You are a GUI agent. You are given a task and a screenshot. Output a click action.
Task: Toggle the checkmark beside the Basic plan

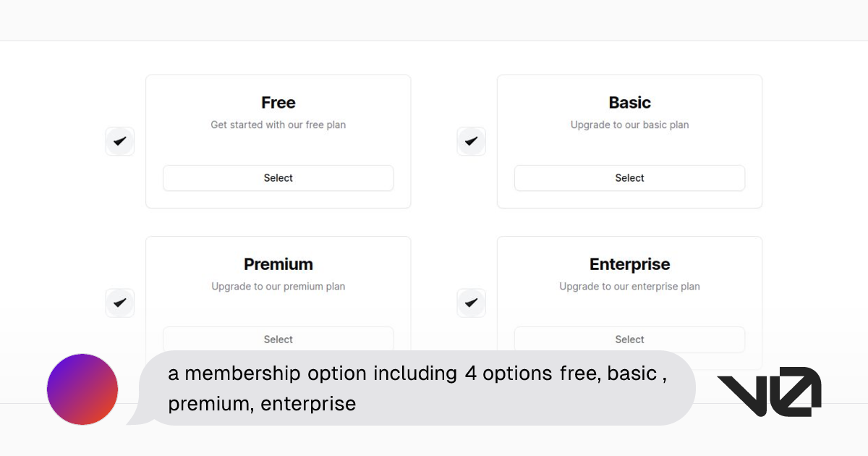coord(471,141)
